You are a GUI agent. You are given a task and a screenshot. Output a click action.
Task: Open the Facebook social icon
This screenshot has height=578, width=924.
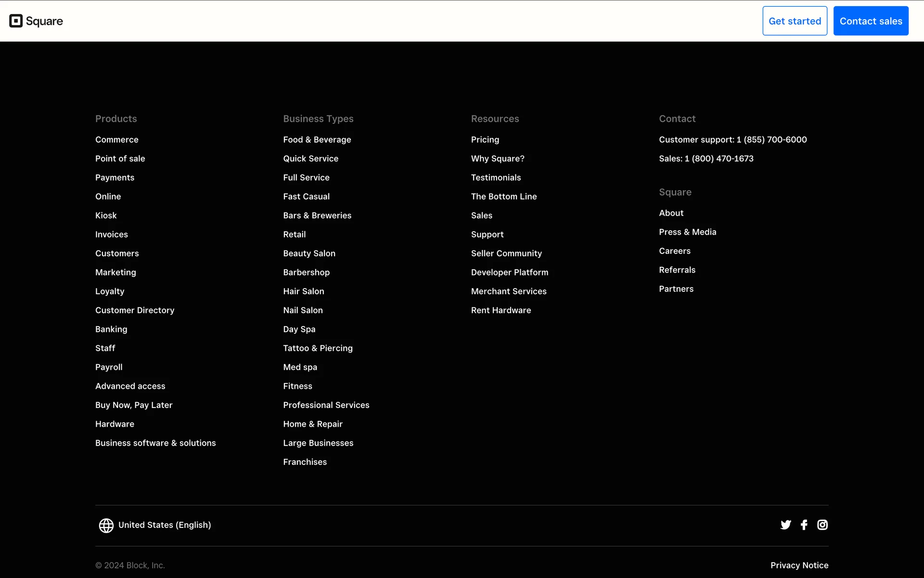coord(804,525)
